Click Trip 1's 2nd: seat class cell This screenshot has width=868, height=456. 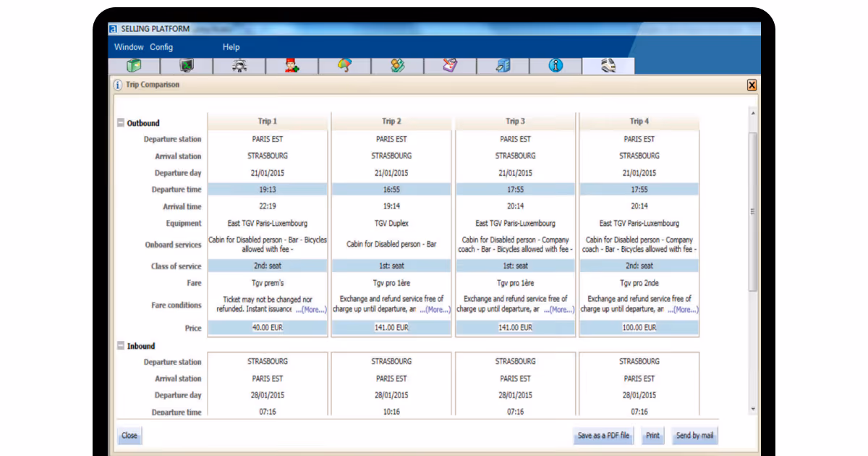coord(268,266)
